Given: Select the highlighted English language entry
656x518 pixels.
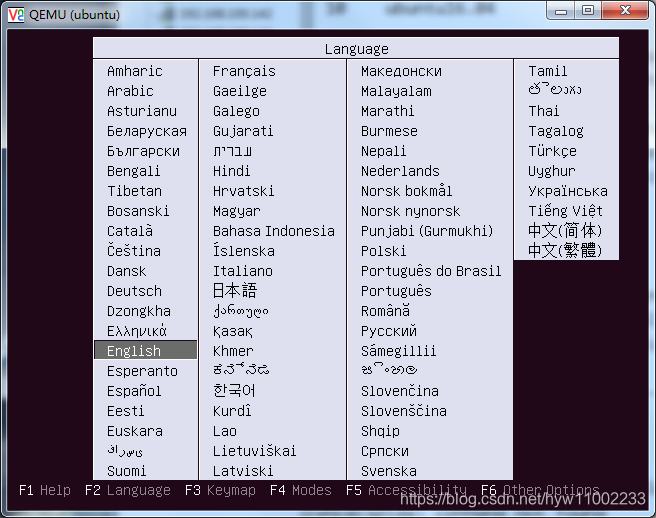Looking at the screenshot, I should 146,350.
